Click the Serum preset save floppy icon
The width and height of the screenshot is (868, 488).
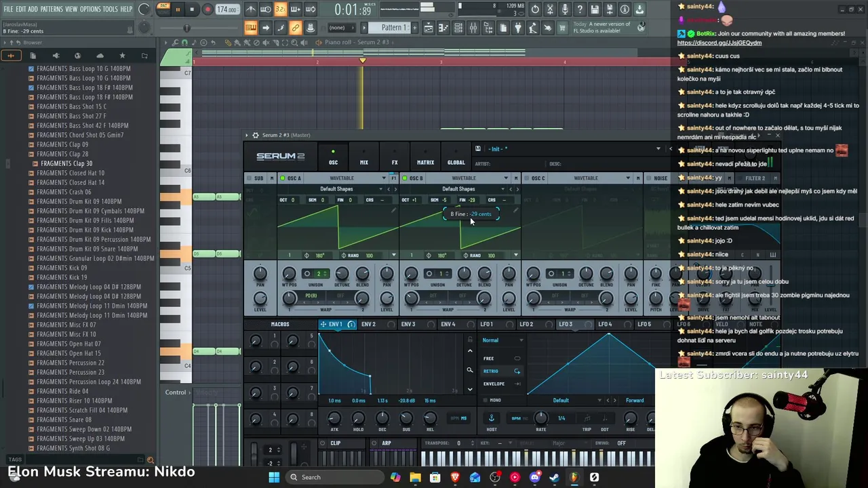click(x=478, y=149)
